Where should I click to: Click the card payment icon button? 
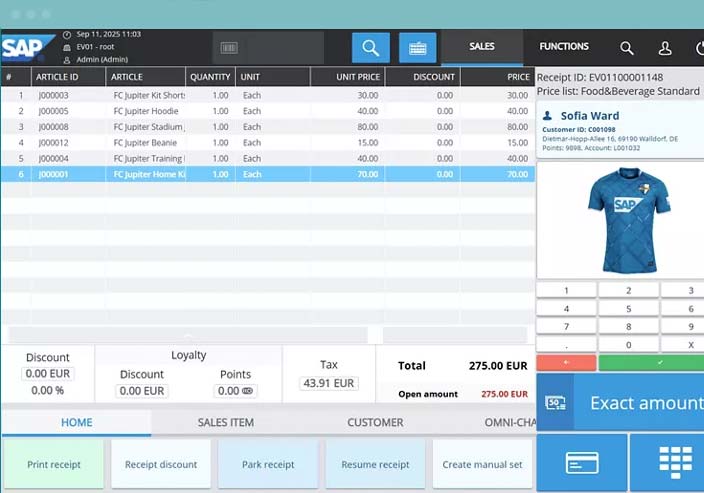[x=582, y=462]
